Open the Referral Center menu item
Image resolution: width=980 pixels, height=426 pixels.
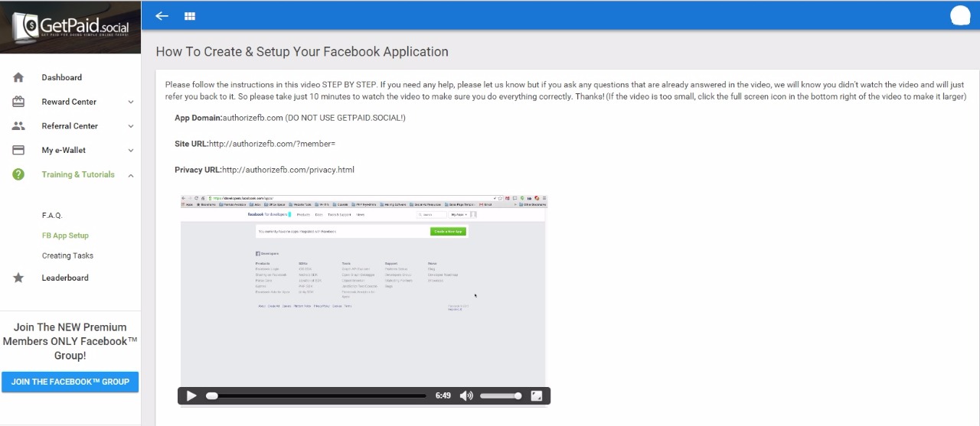point(70,126)
